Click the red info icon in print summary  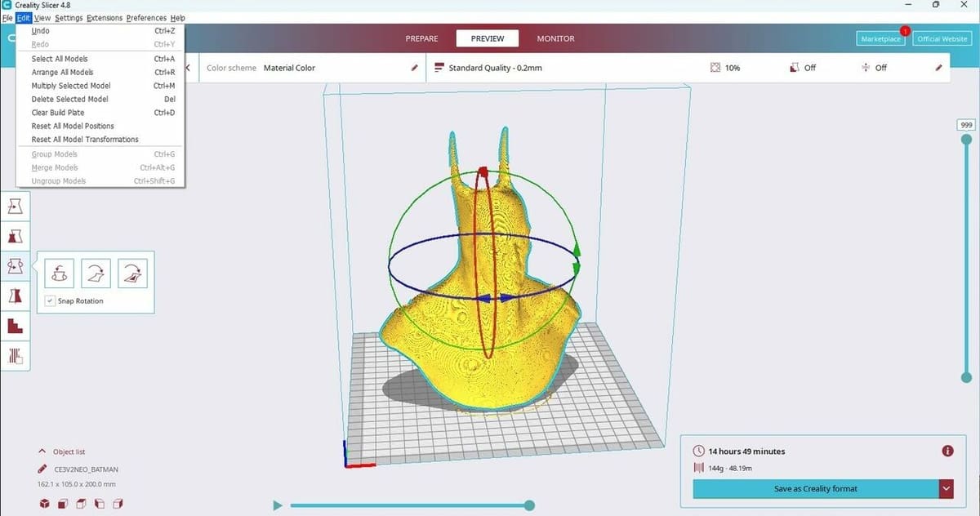[947, 451]
